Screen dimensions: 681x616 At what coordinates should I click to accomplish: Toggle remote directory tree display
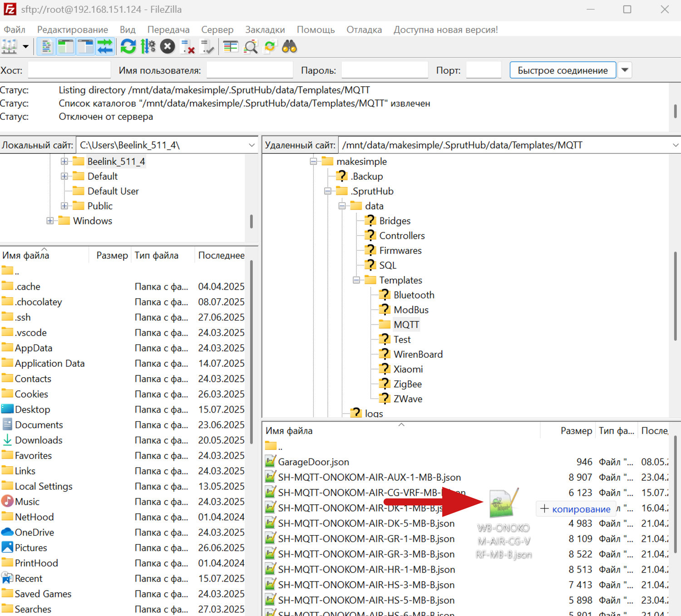coord(85,46)
